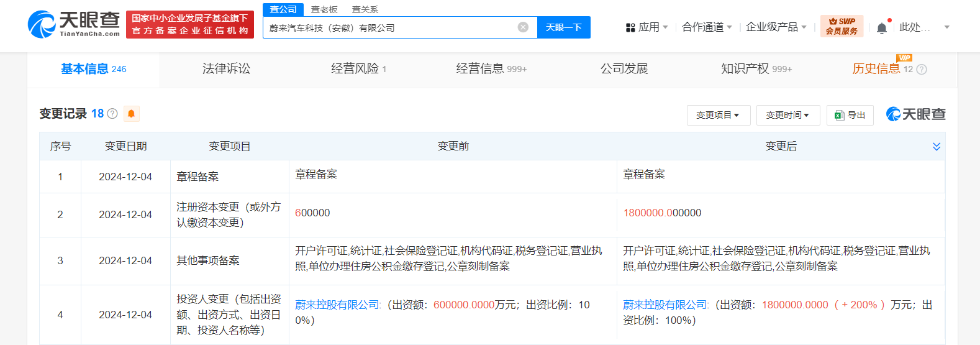Screen dimensions: 980x345
Task: Click the notification bell in header
Action: [882, 28]
